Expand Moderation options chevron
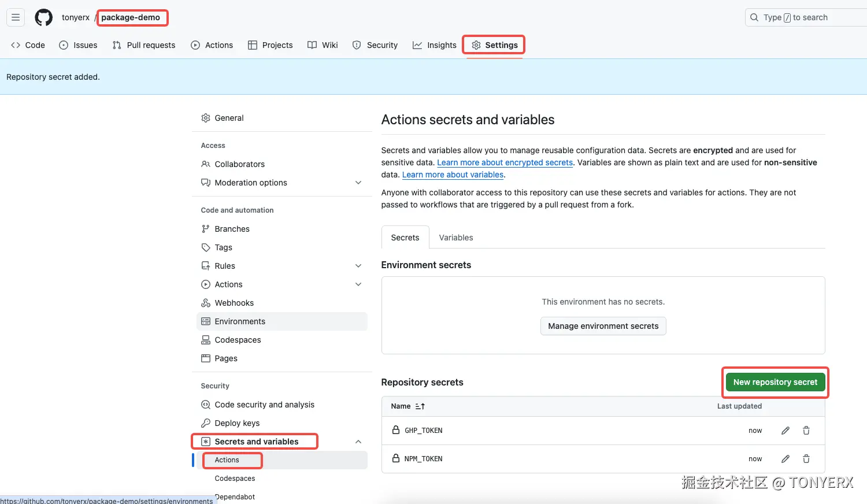Screen dimensions: 867x504 tap(358, 183)
